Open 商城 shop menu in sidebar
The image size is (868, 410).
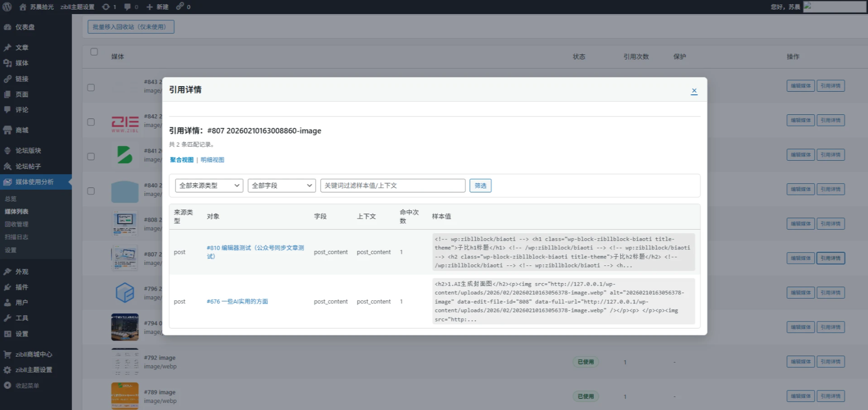tap(22, 130)
